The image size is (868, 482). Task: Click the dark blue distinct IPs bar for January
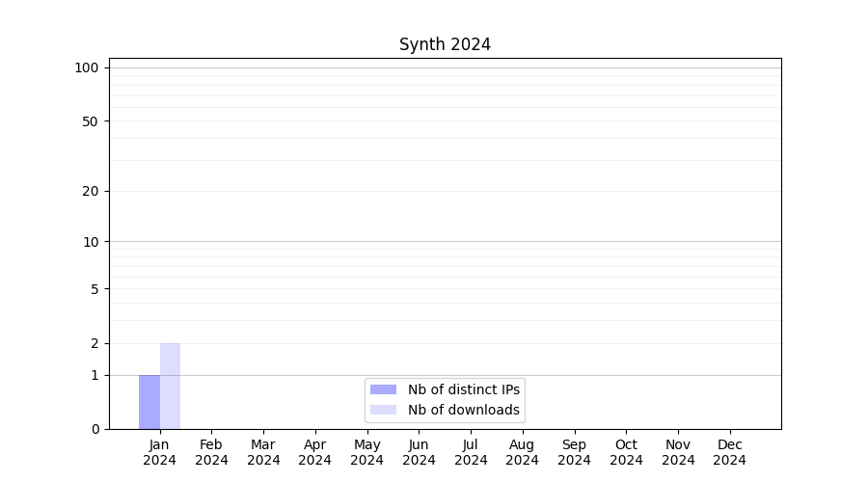[149, 402]
